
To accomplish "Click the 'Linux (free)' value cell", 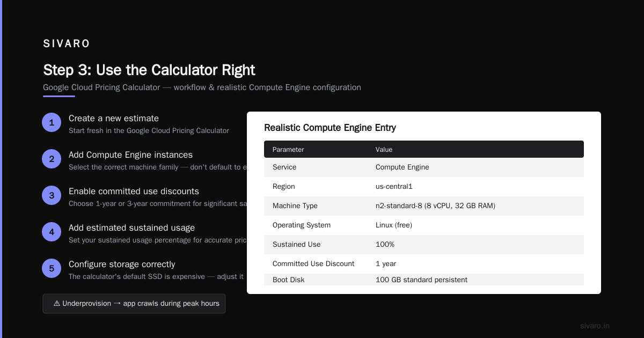I will coord(394,225).
